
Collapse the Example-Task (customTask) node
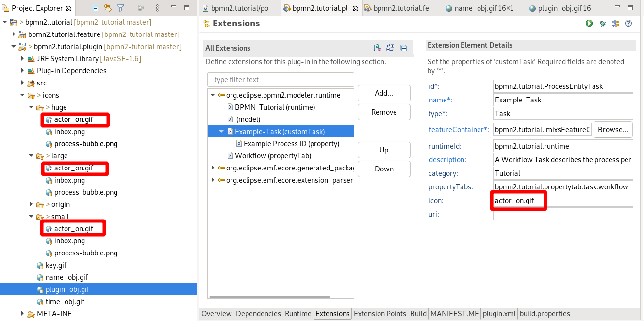221,132
